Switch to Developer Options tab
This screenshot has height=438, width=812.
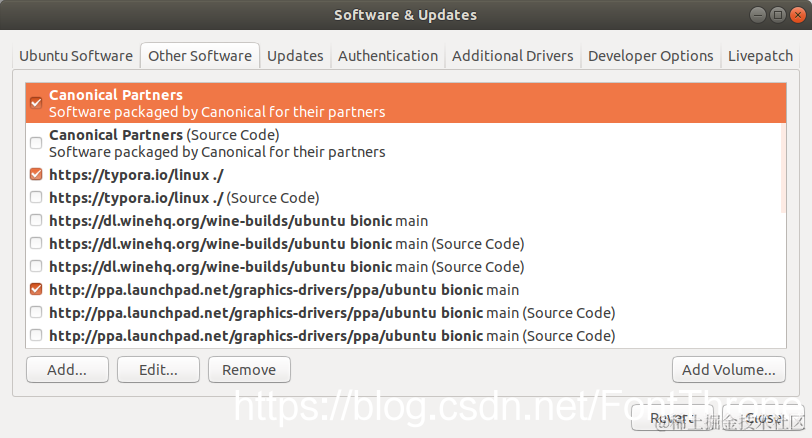click(650, 55)
